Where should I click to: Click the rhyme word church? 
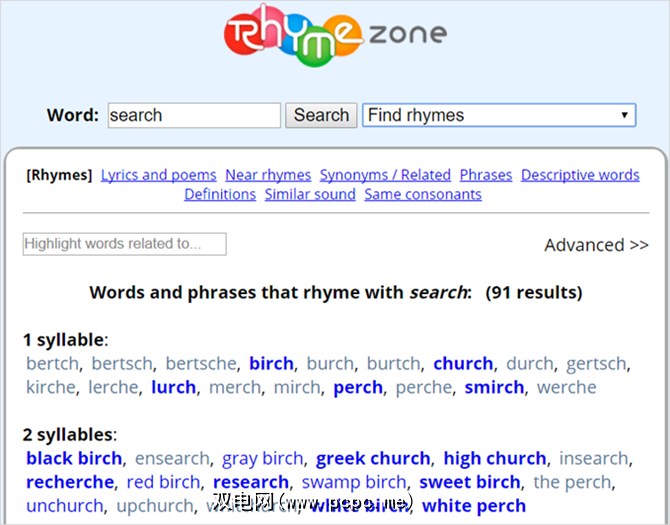(463, 363)
